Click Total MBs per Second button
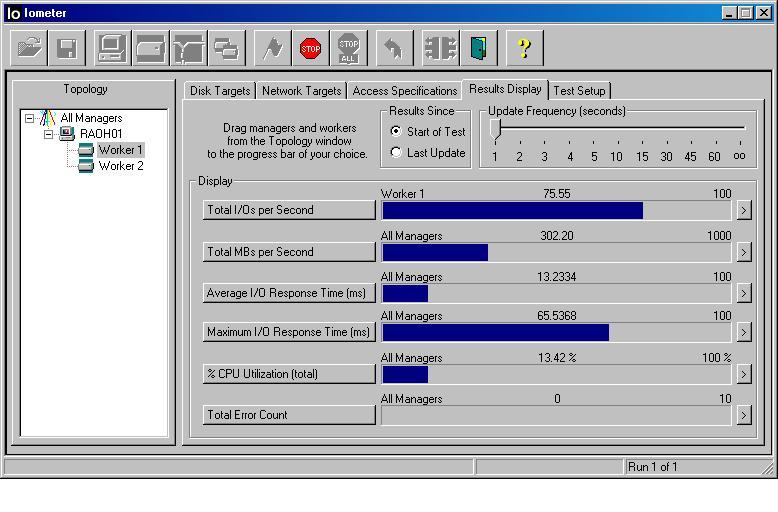The image size is (778, 512). (289, 252)
